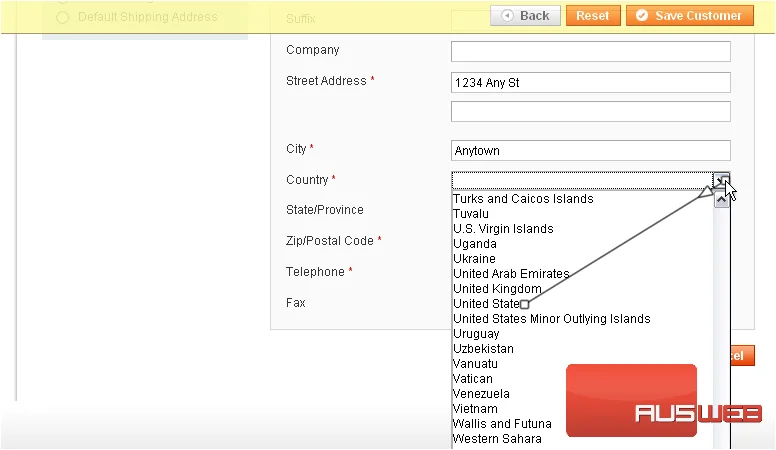Screen dimensions: 776x450
Task: Select Default Shipping Address radio button
Action: tap(62, 17)
